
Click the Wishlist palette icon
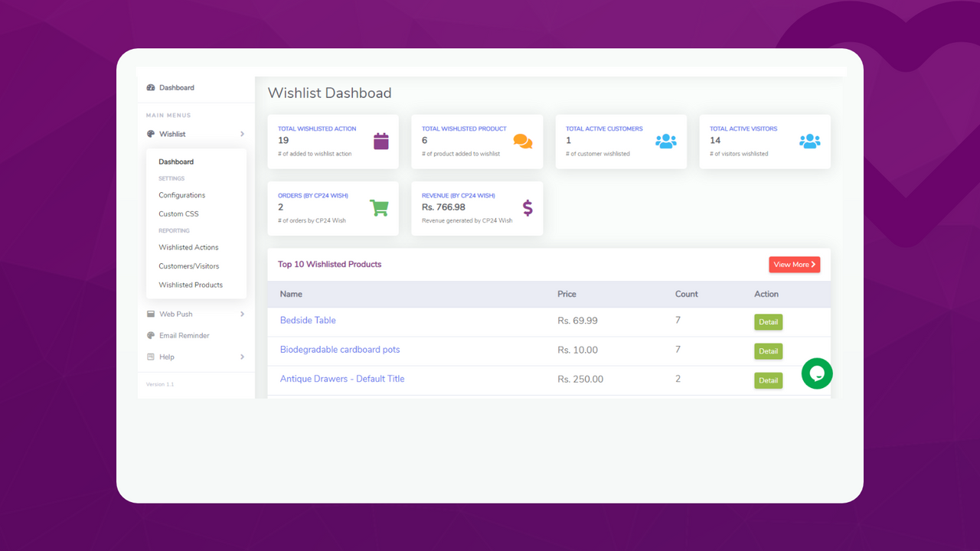click(151, 134)
